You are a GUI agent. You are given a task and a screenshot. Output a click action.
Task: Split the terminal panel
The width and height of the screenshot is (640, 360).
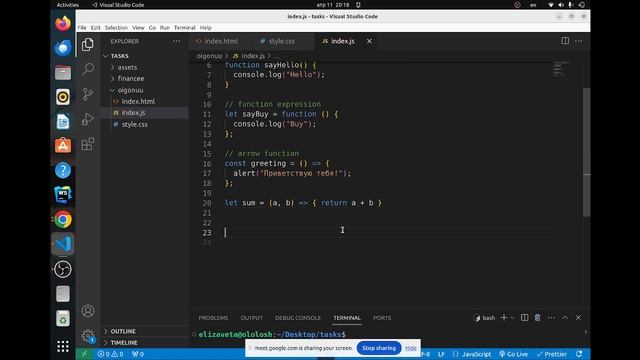pos(524,318)
